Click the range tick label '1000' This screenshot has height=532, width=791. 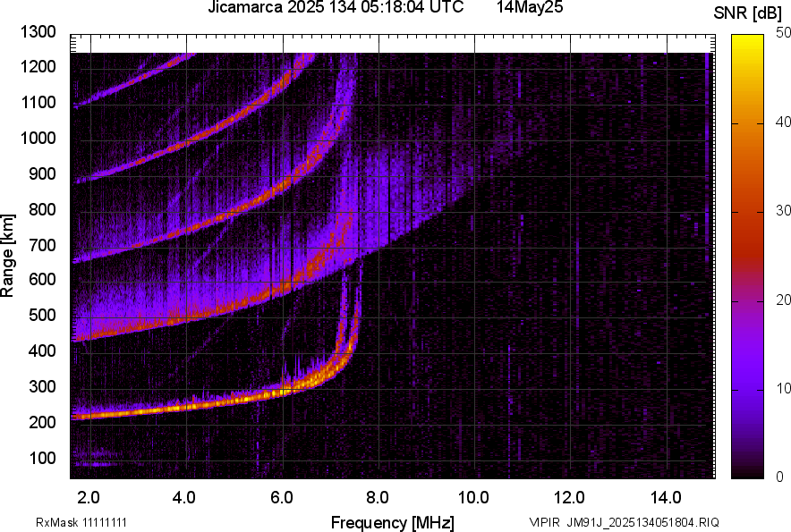(38, 139)
